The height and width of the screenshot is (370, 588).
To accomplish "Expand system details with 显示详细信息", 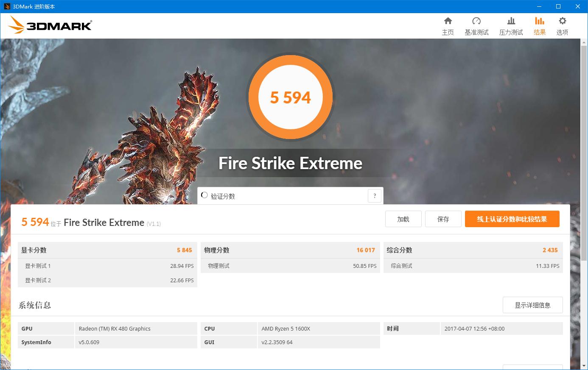I will pos(532,305).
